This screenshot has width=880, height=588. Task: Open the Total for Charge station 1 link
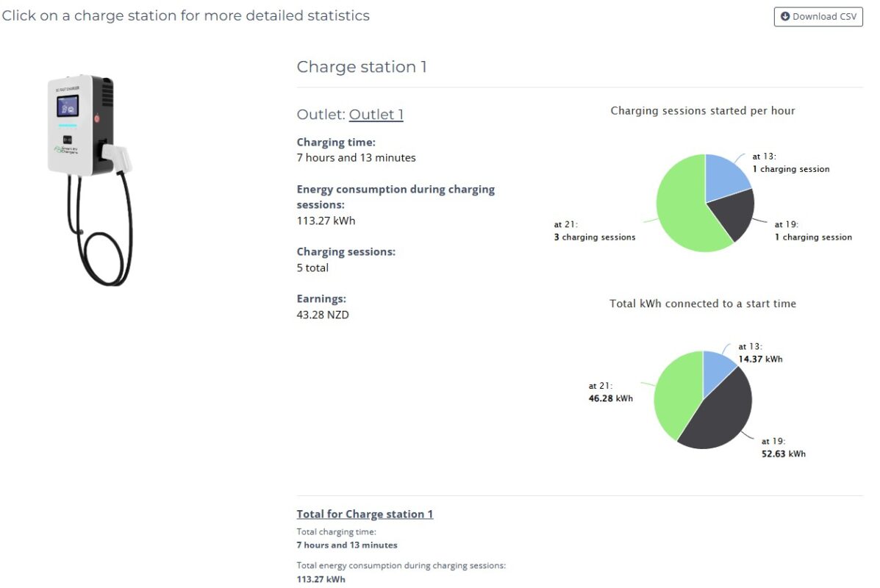pos(365,514)
